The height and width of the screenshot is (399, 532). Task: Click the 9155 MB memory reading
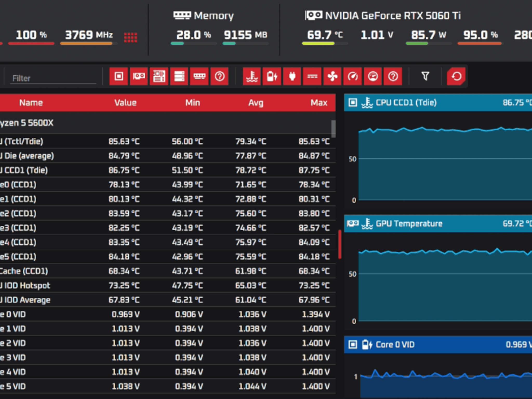[x=245, y=35]
